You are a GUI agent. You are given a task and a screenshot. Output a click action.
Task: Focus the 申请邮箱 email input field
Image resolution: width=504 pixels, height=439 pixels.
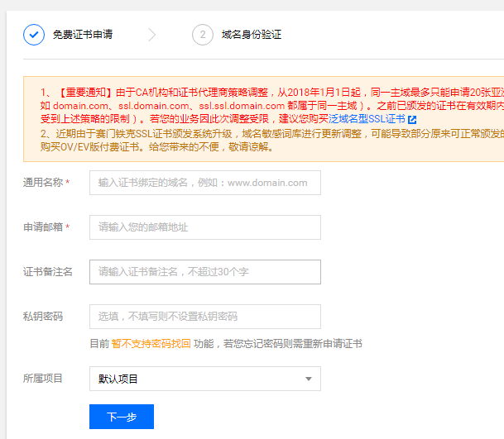click(x=205, y=227)
